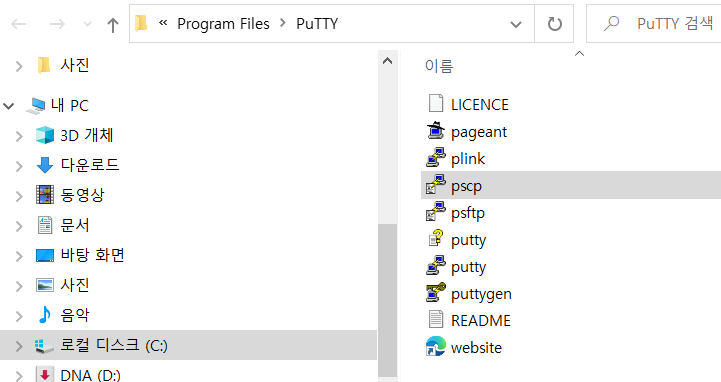Click the navigation pane scrollbar thumb
The height and width of the screenshot is (382, 721).
[x=388, y=300]
